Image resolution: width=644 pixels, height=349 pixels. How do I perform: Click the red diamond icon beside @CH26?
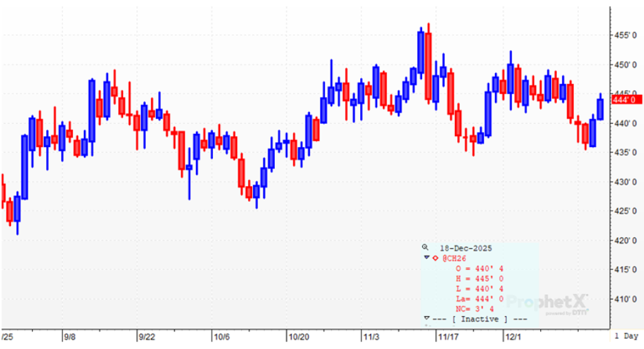[x=435, y=258]
